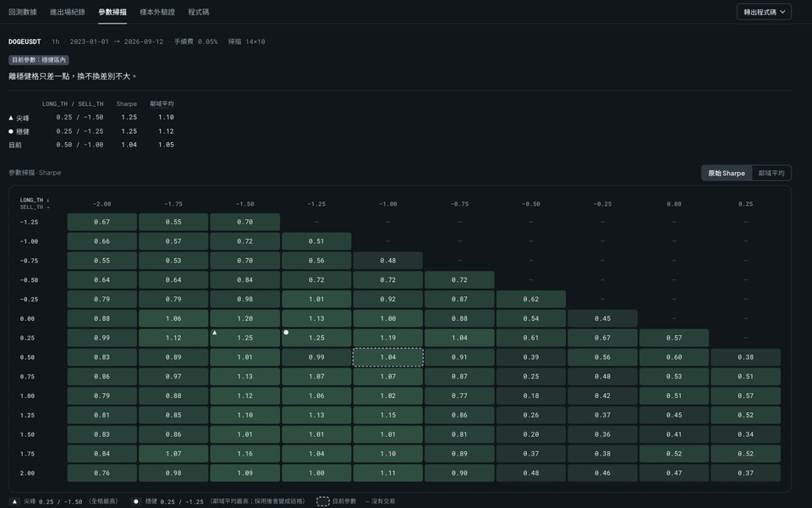The image size is (812, 508).
Task: Click the 目前參數：穩健區內 badge
Action: tap(39, 60)
